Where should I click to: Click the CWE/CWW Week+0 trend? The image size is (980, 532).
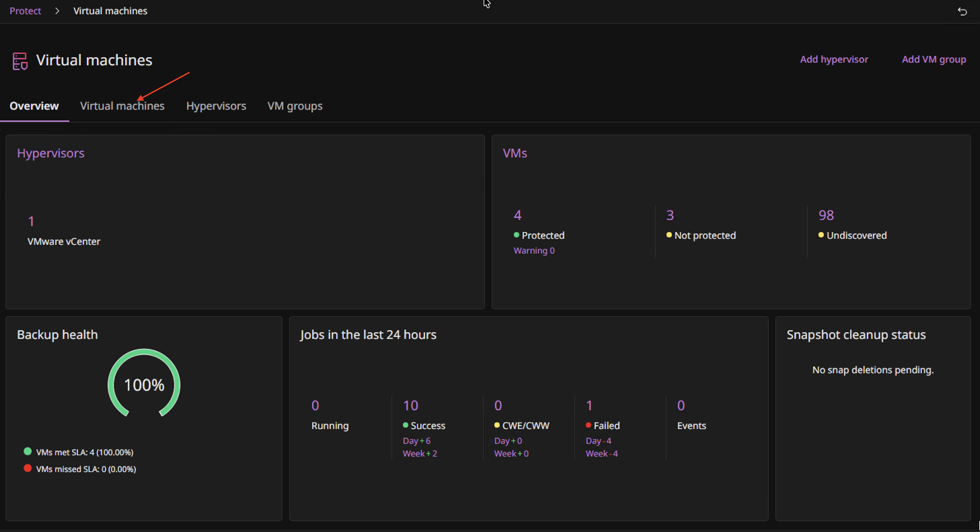pos(511,454)
